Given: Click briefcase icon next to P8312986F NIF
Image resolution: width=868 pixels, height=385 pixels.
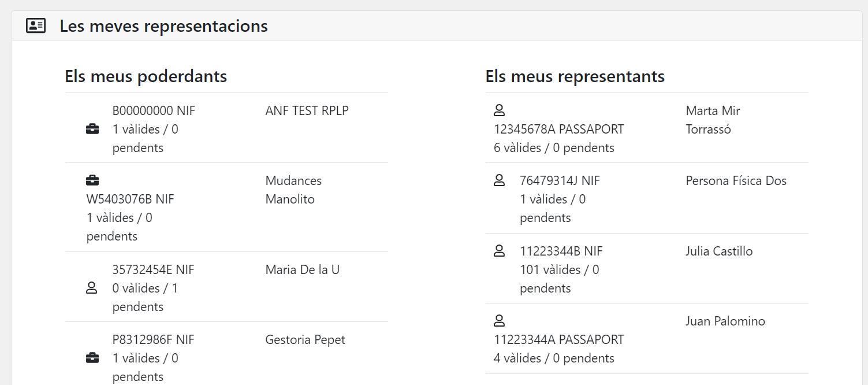Looking at the screenshot, I should pyautogui.click(x=92, y=358).
